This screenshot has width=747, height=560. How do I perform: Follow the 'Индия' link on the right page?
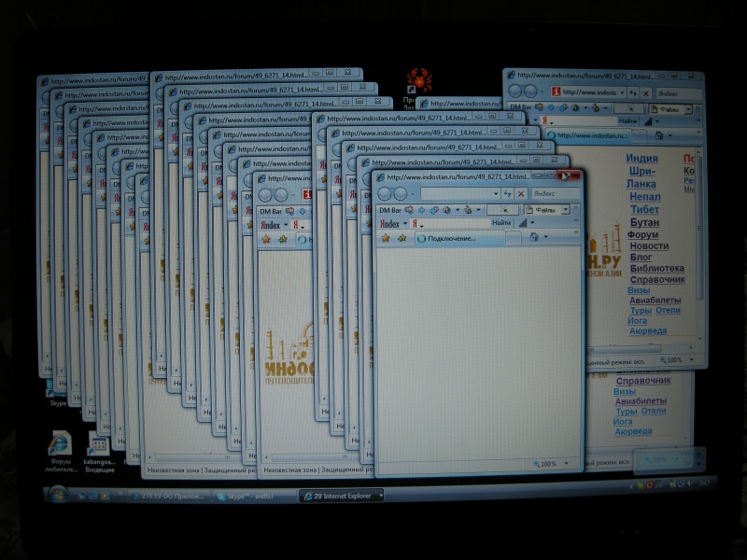click(x=641, y=159)
